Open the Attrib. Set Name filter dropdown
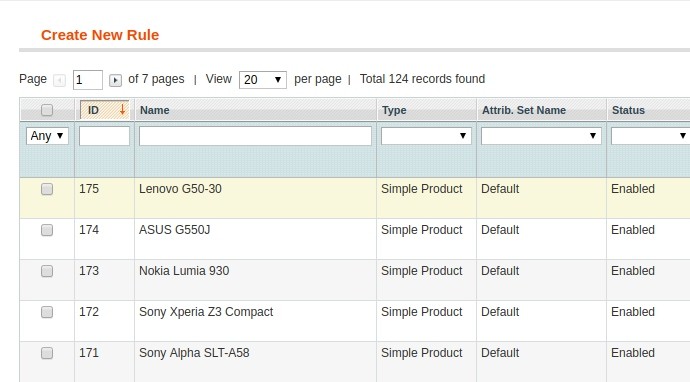Image resolution: width=690 pixels, height=382 pixels. point(541,136)
